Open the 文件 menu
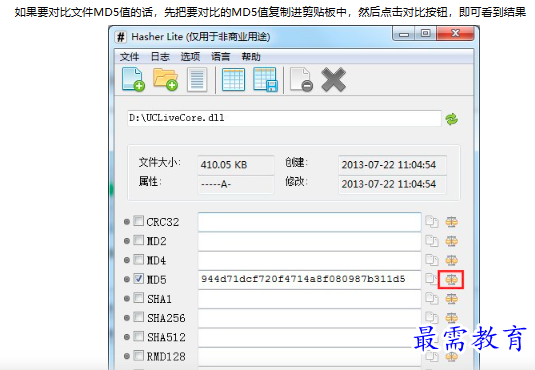535x370 pixels. tap(129, 56)
